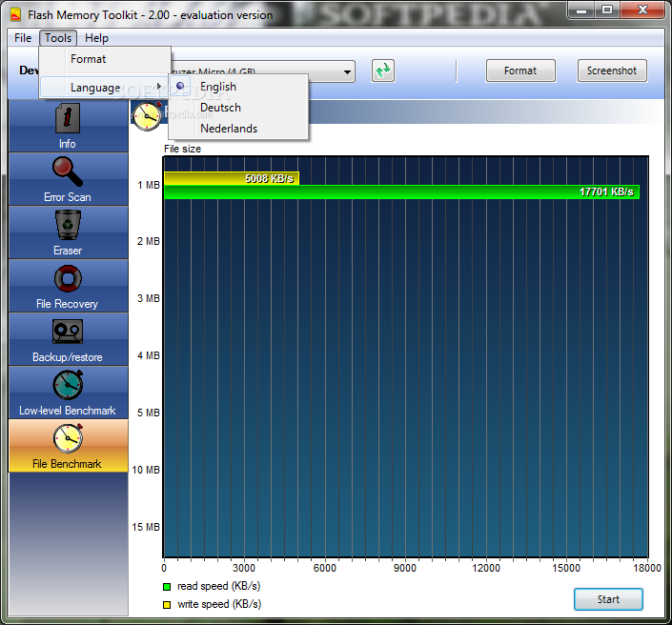Open the File menu
The image size is (672, 625).
coord(23,38)
